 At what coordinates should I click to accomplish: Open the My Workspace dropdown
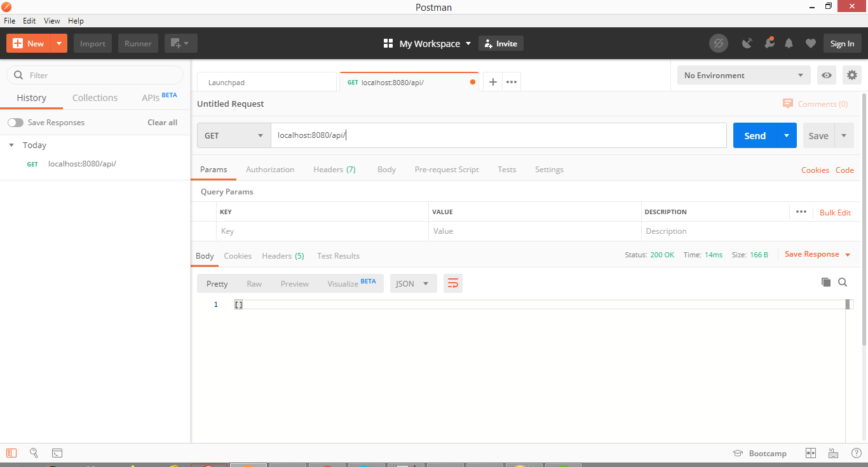click(x=428, y=43)
